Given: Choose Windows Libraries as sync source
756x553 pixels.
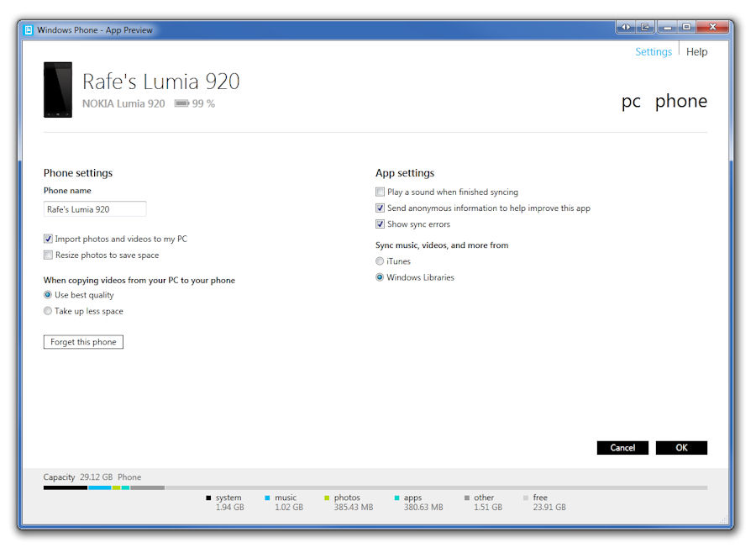Looking at the screenshot, I should click(380, 277).
